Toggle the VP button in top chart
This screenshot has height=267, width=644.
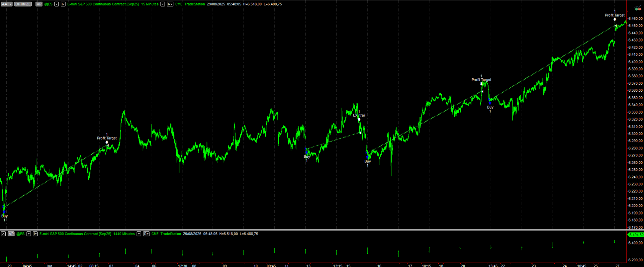39,4
